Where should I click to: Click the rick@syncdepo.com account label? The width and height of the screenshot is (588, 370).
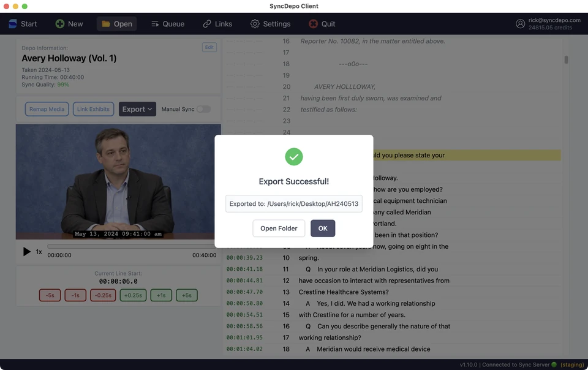554,20
